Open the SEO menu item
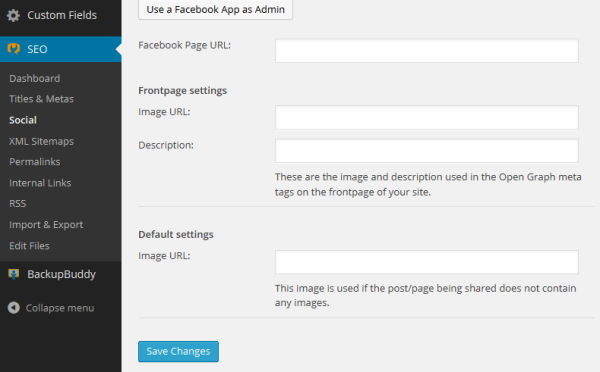Viewport: 600px width, 372px height. [x=60, y=49]
